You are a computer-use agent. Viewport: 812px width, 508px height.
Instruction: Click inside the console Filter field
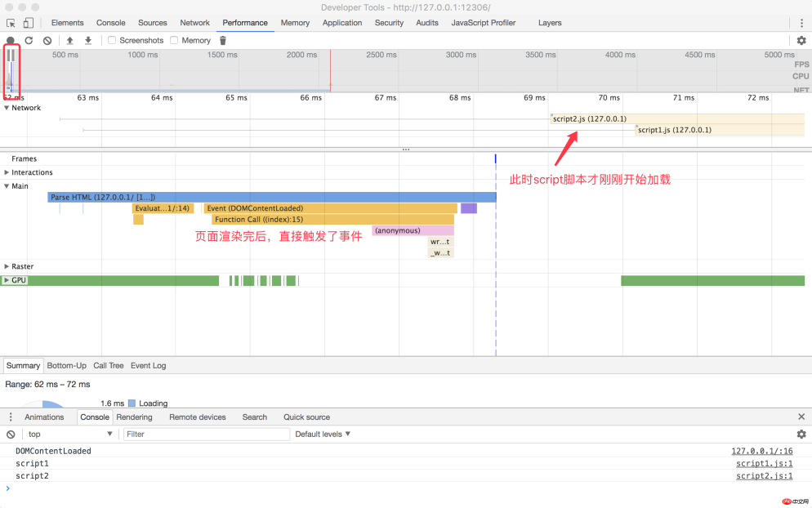[x=204, y=434]
